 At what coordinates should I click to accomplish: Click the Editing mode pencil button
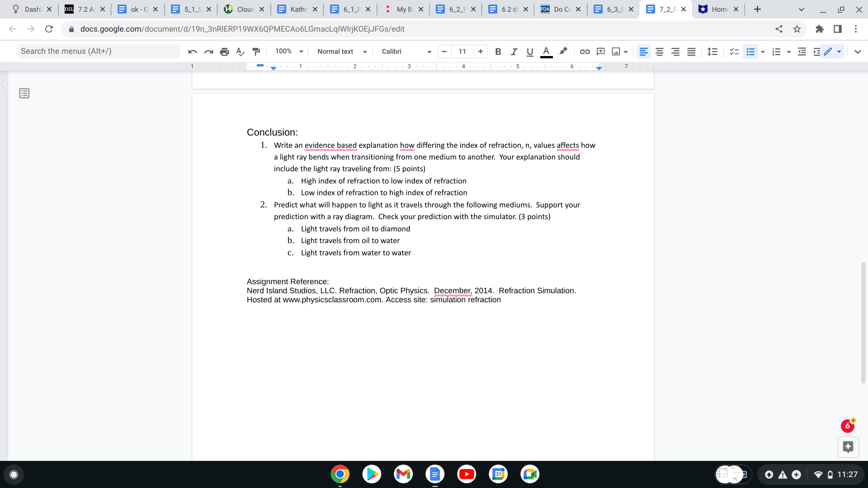coord(828,52)
